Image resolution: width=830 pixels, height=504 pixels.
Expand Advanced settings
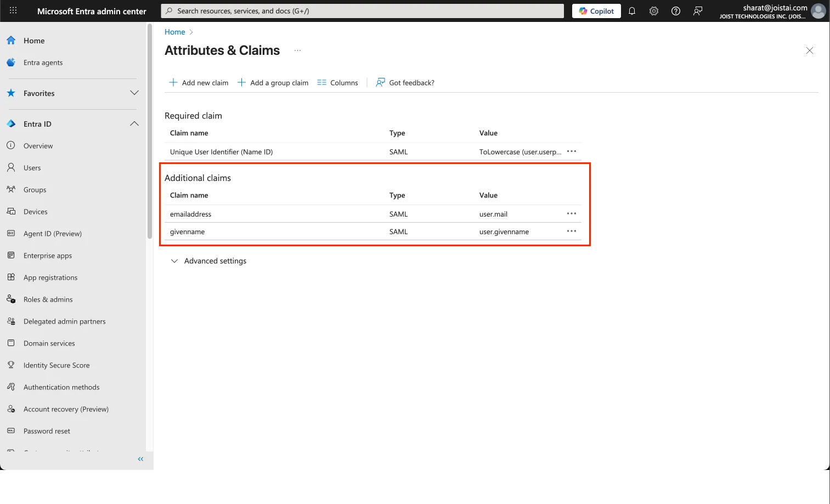pyautogui.click(x=208, y=261)
